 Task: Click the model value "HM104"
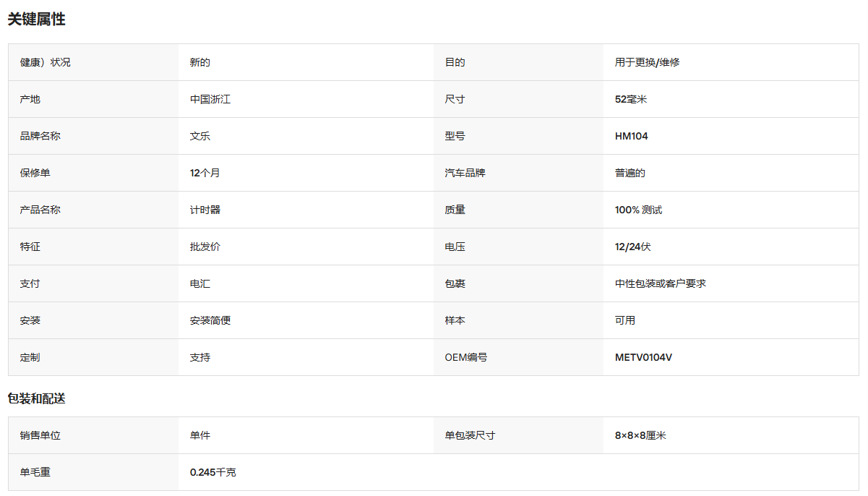pyautogui.click(x=632, y=136)
